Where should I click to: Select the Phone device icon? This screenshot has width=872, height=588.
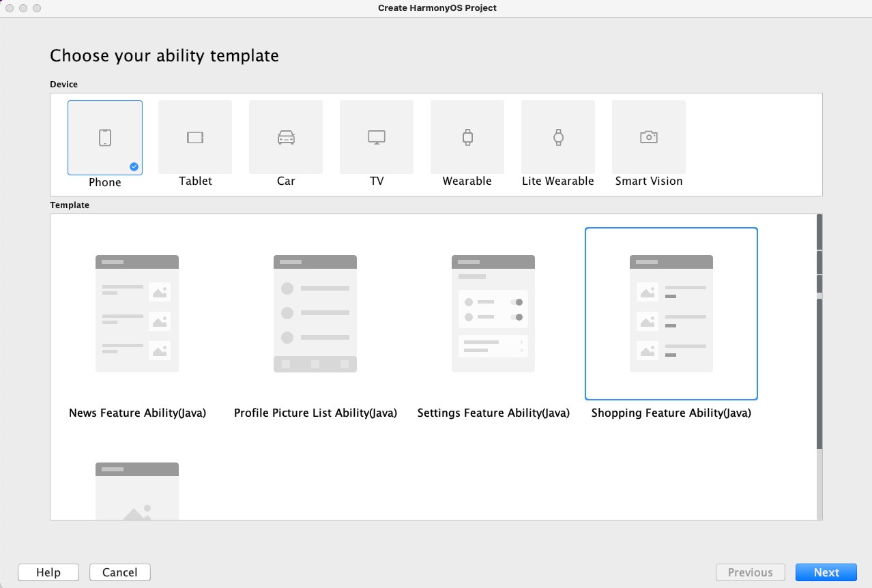[x=105, y=138]
